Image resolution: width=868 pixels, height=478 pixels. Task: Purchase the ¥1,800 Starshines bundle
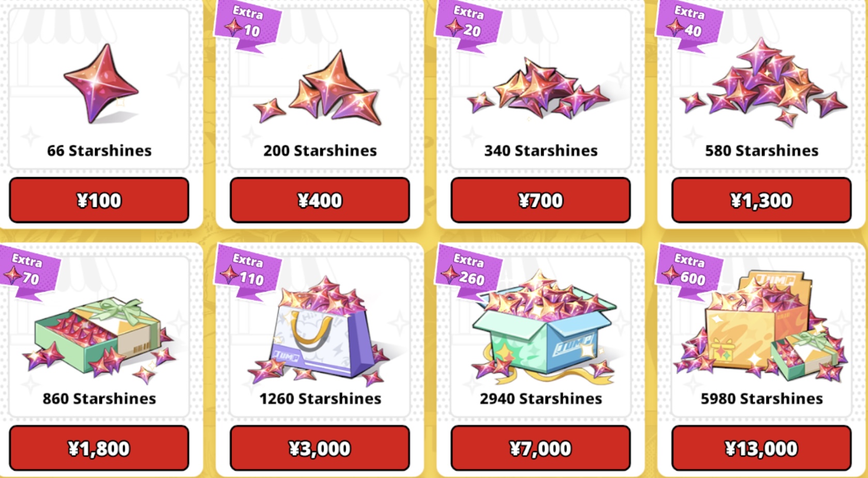click(99, 448)
